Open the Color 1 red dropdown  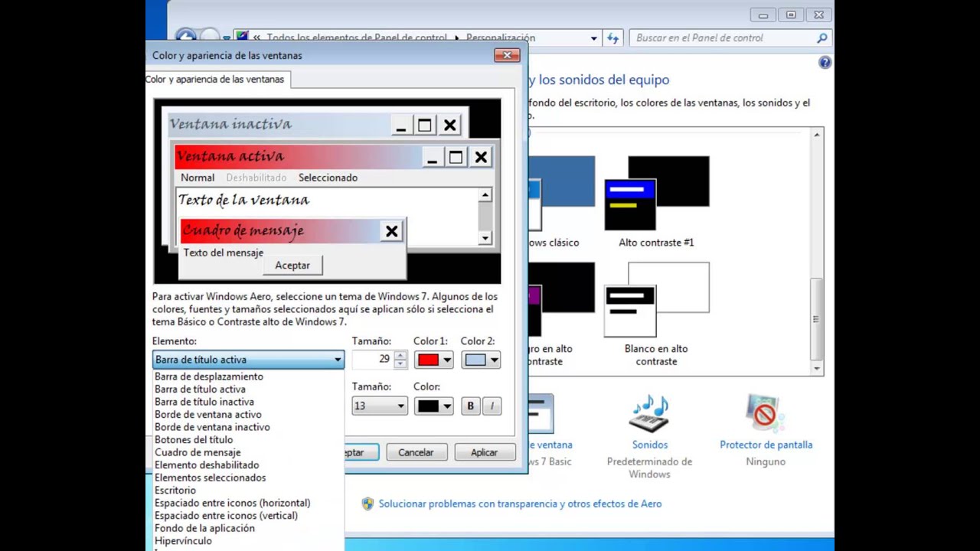435,360
